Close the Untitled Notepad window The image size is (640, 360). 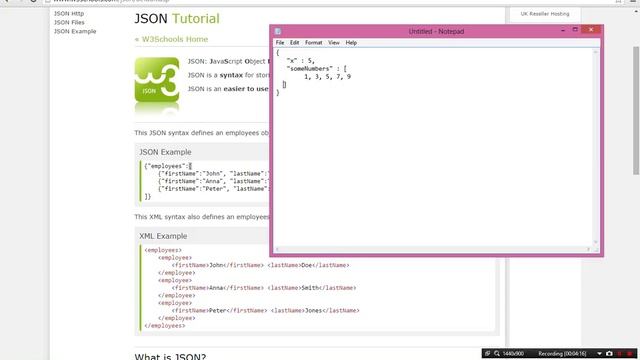click(x=591, y=30)
